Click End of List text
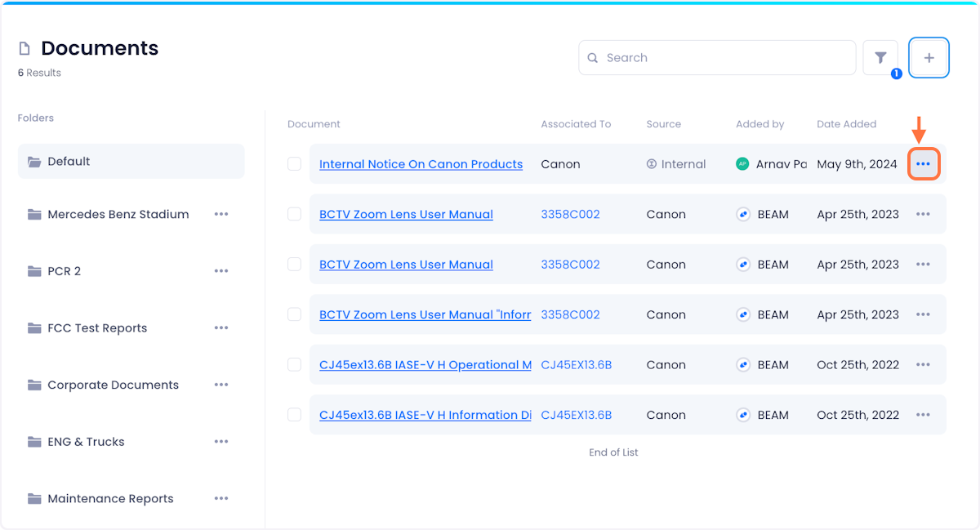The width and height of the screenshot is (980, 530). point(613,452)
